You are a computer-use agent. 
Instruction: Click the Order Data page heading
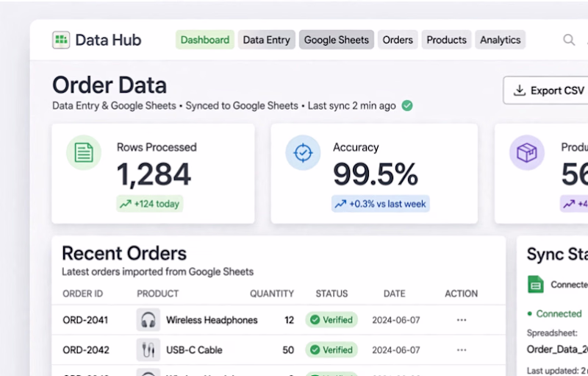[x=110, y=85]
